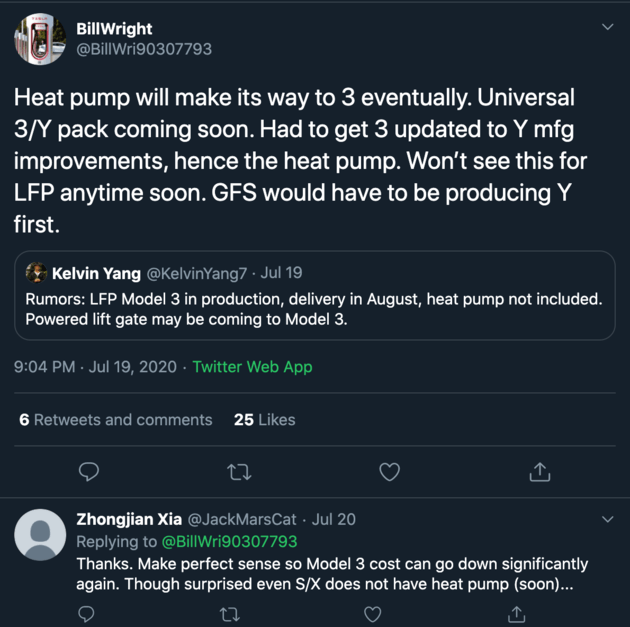Open the quoted Kelvin Yang tweet
Viewport: 630px width, 627px height.
pos(315,295)
